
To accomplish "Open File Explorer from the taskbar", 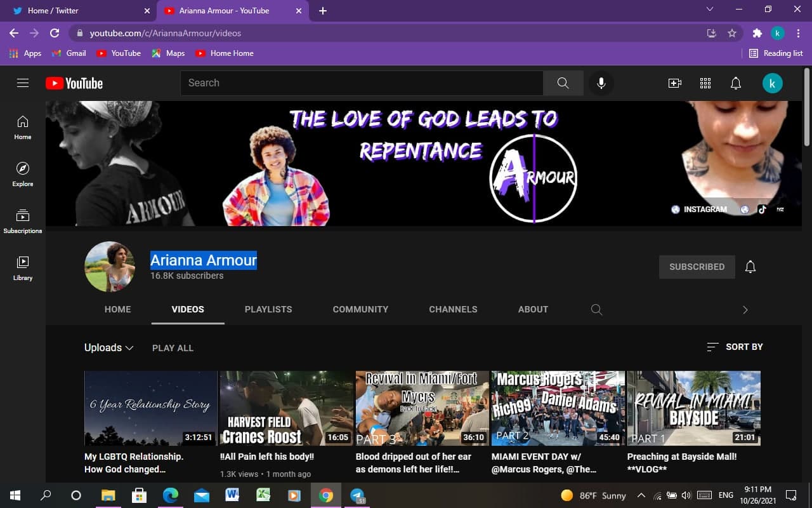I will [x=108, y=495].
